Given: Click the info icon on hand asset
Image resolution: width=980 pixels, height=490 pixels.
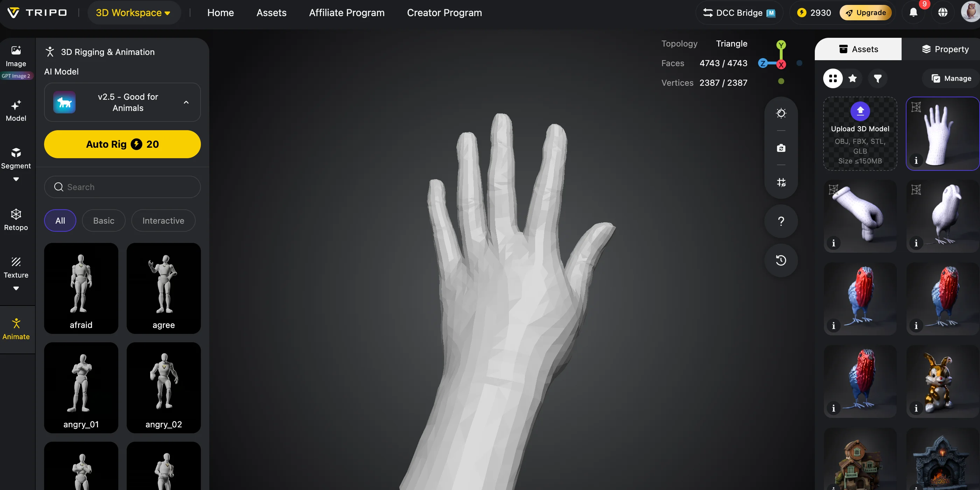Looking at the screenshot, I should (916, 161).
